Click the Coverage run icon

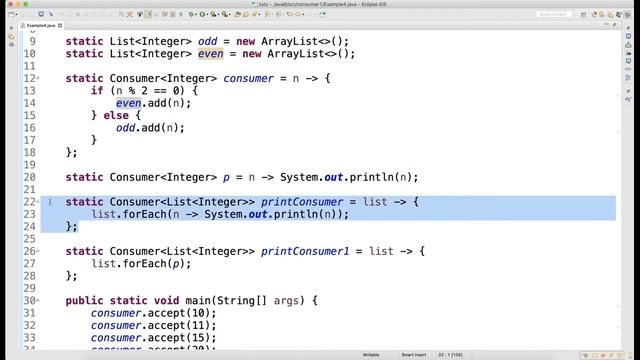tap(213, 14)
